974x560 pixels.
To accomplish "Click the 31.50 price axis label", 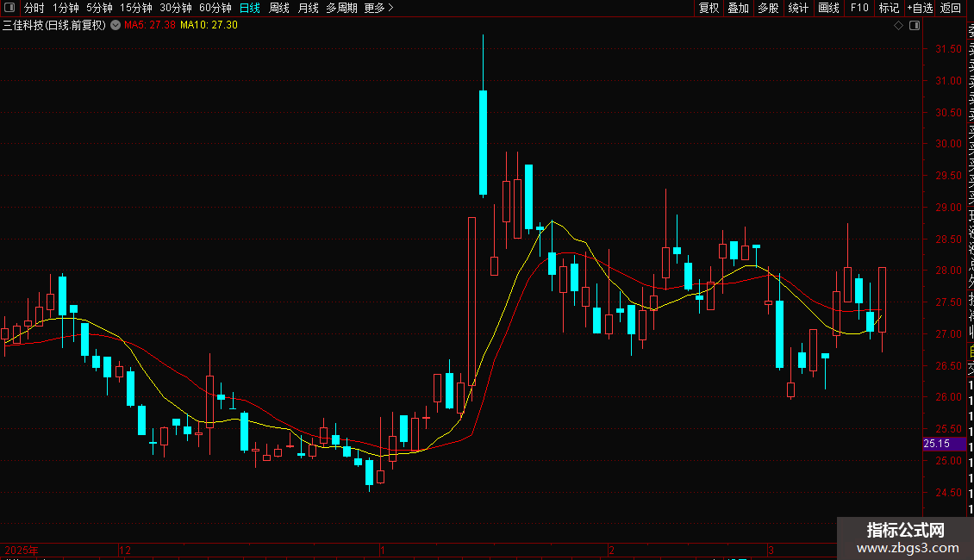I will (948, 49).
